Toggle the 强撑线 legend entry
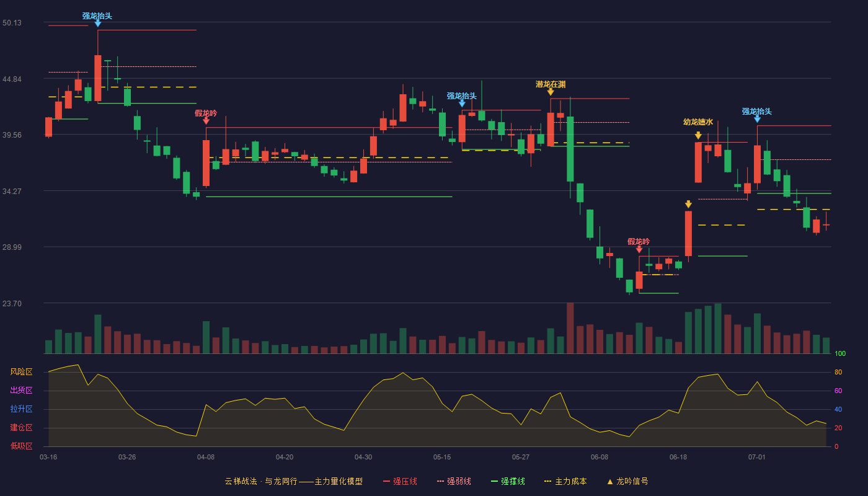Viewport: 868px width, 496px height. point(508,481)
